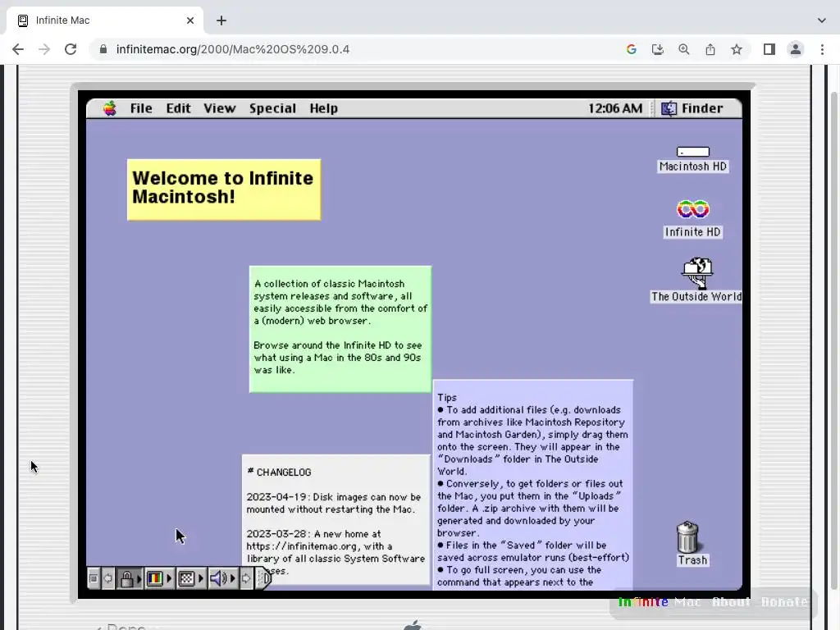Open the browser zoom magnifier
Image resolution: width=840 pixels, height=630 pixels.
click(x=684, y=49)
